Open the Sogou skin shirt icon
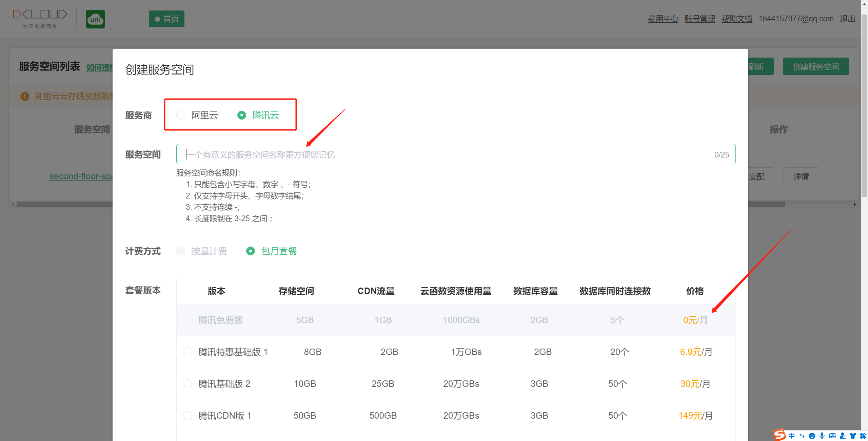Image resolution: width=868 pixels, height=441 pixels. pyautogui.click(x=853, y=436)
